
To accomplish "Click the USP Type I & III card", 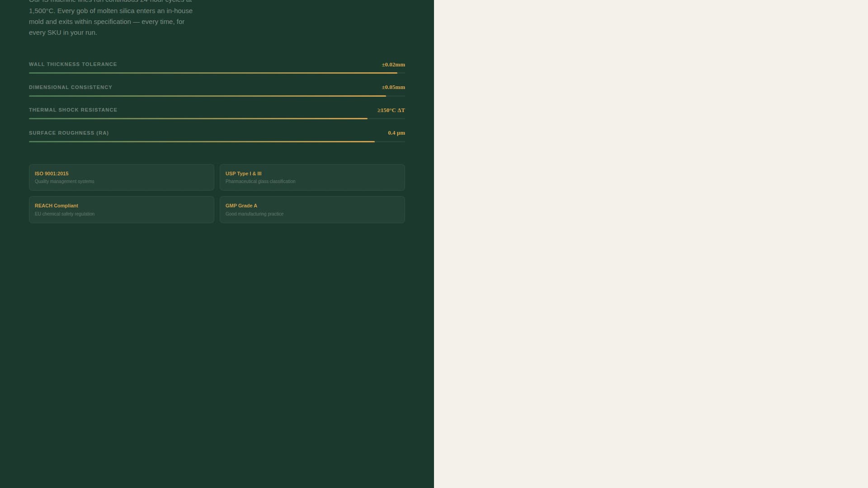I will pos(312,177).
